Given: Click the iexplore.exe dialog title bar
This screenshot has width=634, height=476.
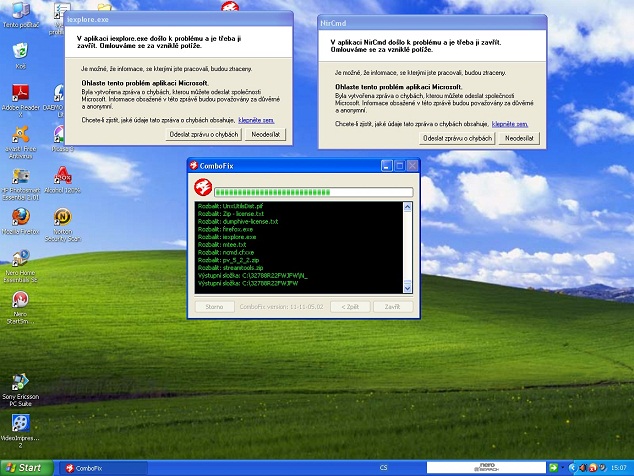Looking at the screenshot, I should (179, 19).
